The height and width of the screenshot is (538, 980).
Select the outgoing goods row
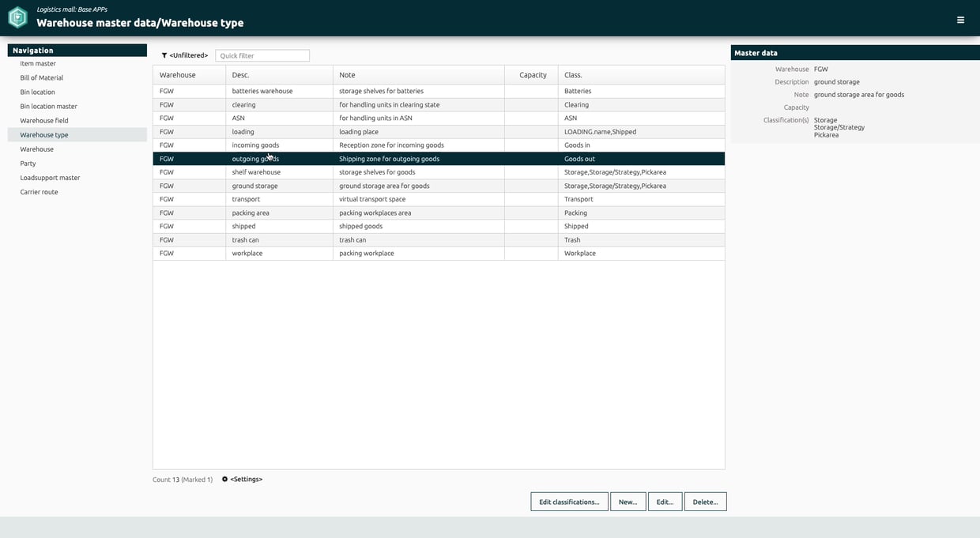[439, 159]
